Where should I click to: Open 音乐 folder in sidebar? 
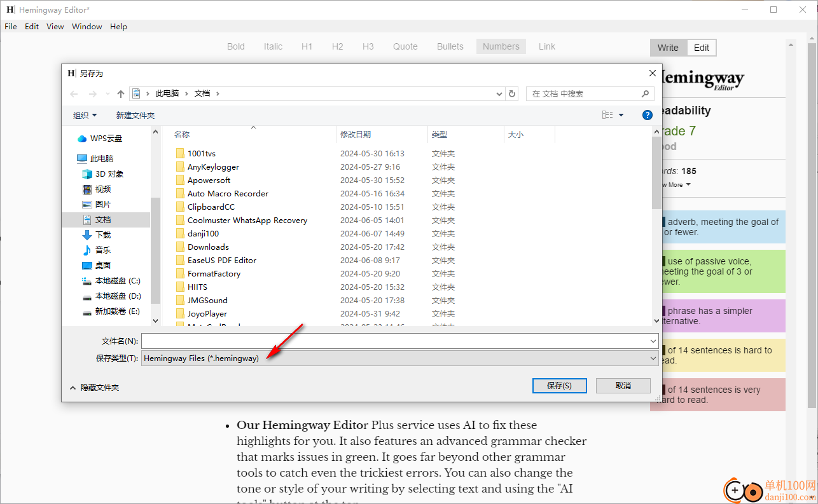pos(97,250)
